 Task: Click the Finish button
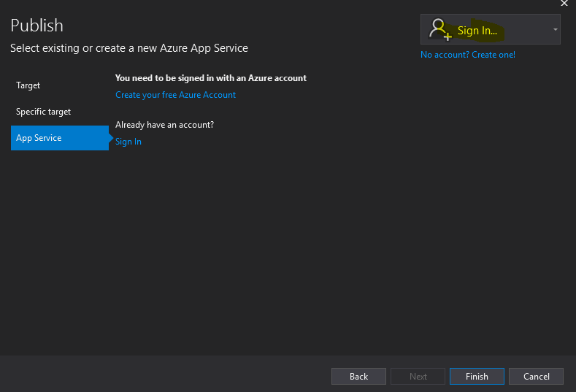coord(477,376)
